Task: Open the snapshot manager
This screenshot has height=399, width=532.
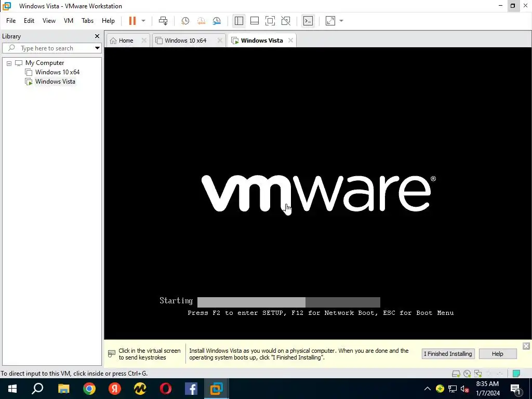Action: [x=217, y=21]
